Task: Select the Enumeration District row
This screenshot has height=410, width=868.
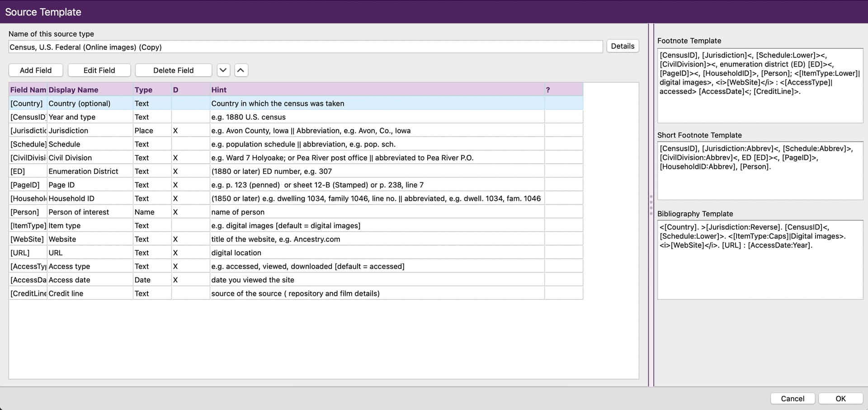Action: [x=296, y=171]
